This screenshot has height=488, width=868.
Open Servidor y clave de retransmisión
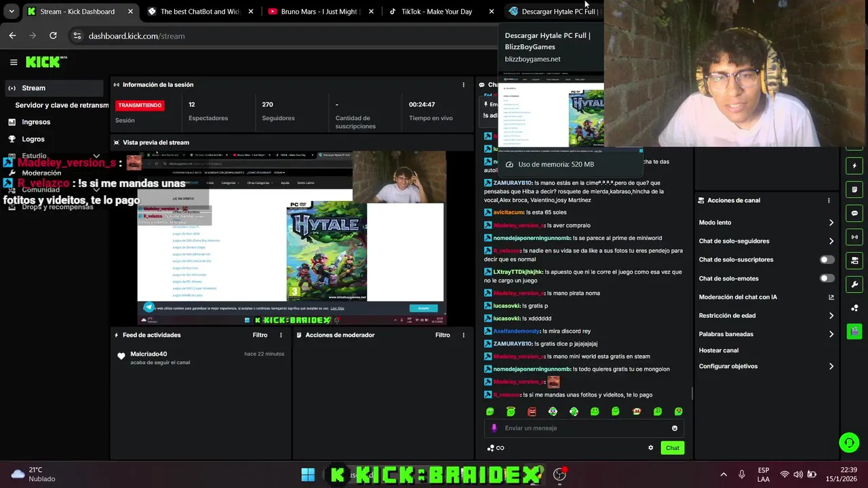[x=62, y=105]
